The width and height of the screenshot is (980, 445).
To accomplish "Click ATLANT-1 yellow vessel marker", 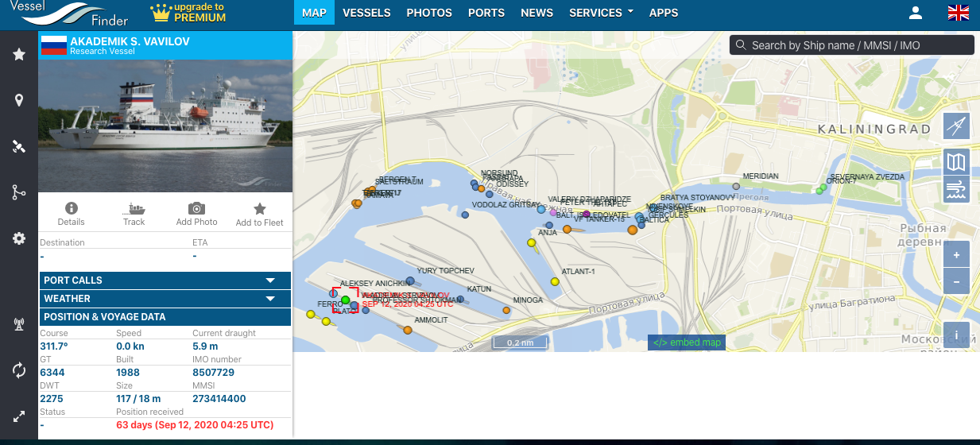I will click(555, 281).
